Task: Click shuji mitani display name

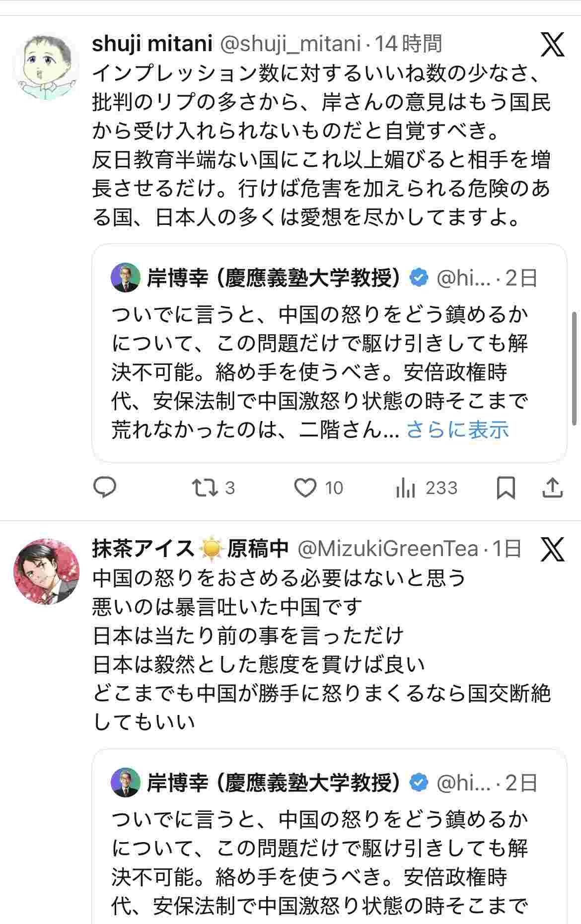Action: [x=152, y=44]
